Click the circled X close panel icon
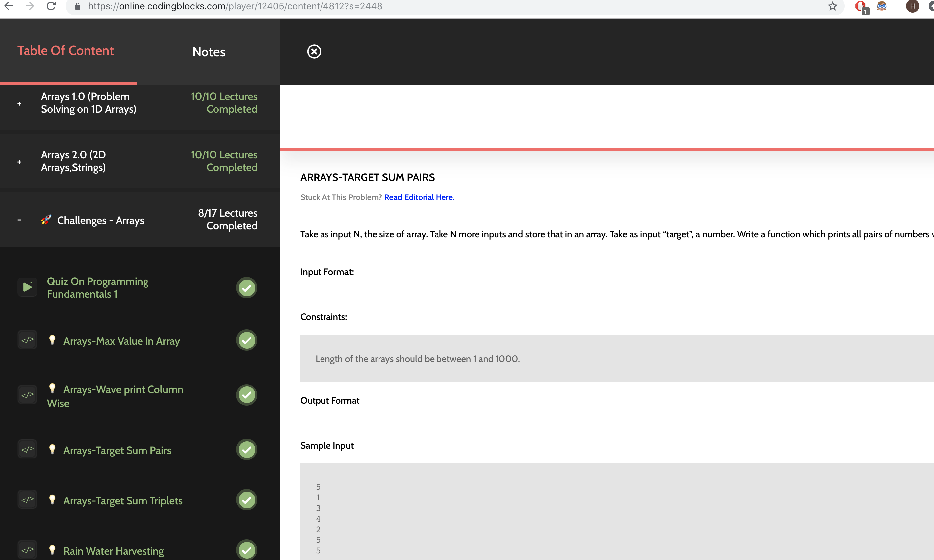 pyautogui.click(x=314, y=52)
